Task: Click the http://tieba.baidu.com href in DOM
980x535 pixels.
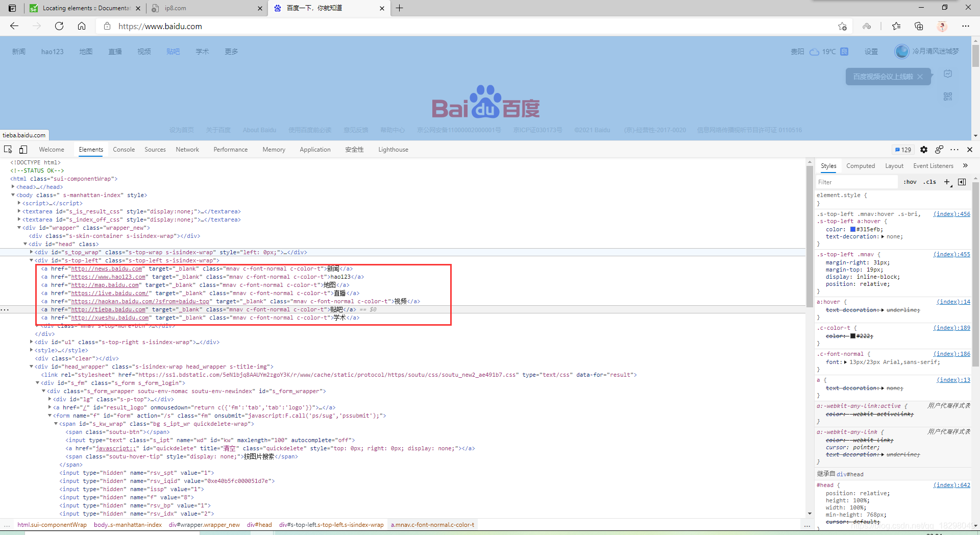Action: 109,309
